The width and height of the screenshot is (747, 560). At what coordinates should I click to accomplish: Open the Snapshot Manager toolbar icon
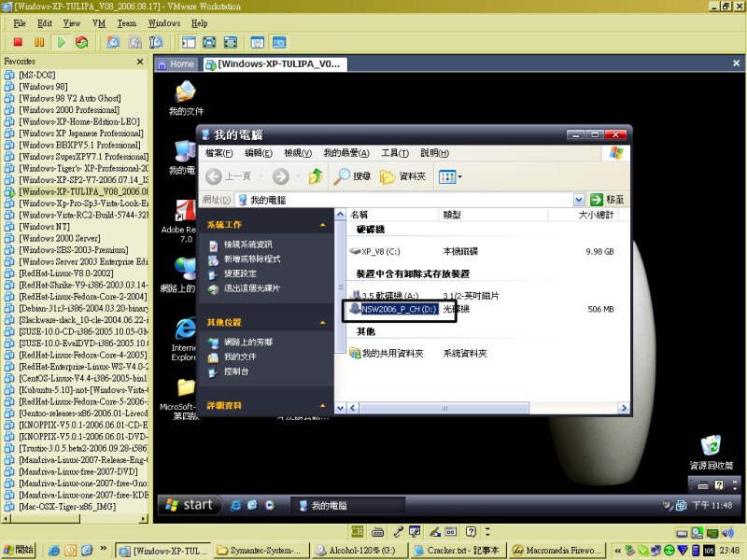(x=156, y=42)
